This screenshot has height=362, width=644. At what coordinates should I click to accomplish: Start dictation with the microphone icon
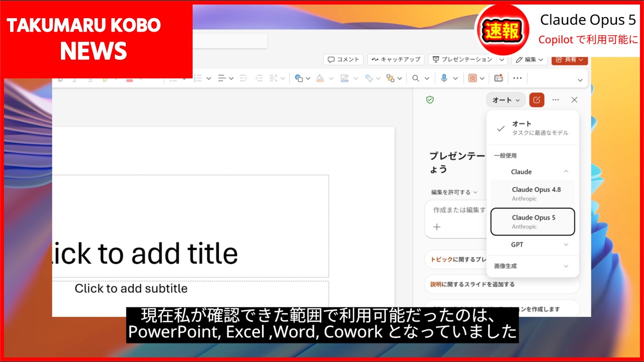click(444, 78)
